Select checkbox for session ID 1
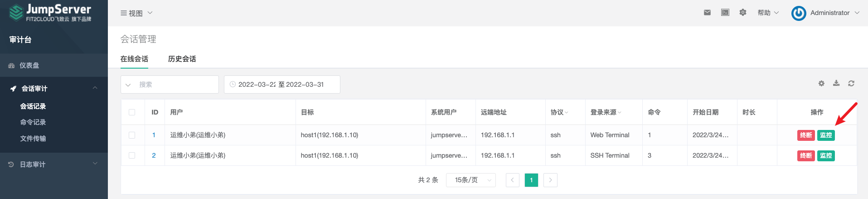This screenshot has height=199, width=868. (132, 135)
